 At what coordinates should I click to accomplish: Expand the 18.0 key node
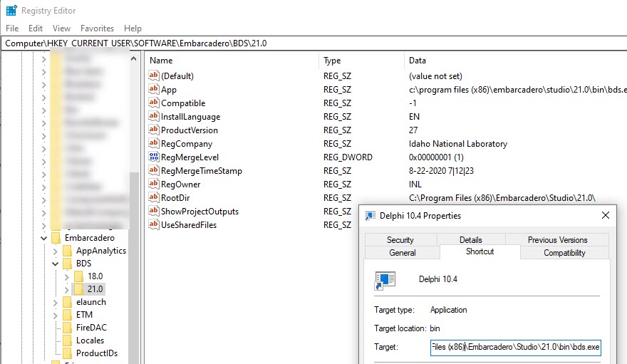(67, 276)
